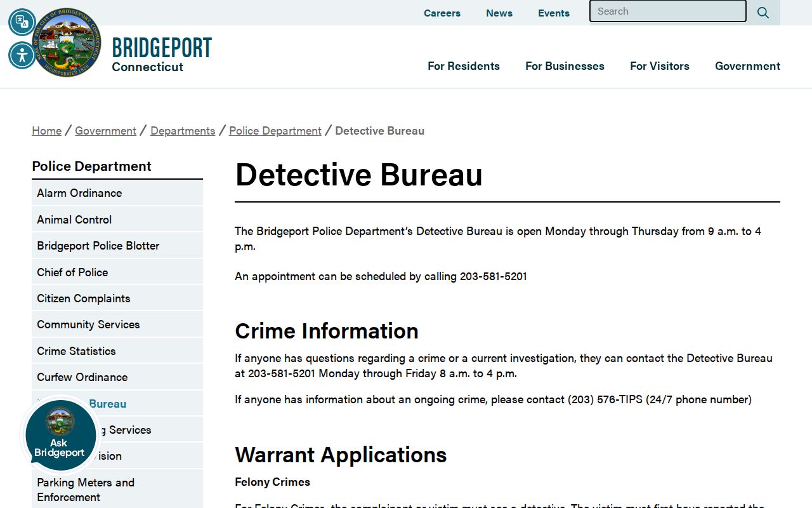Open Alarm Ordinance in the sidebar
Screen dimensions: 812x508
click(x=117, y=193)
